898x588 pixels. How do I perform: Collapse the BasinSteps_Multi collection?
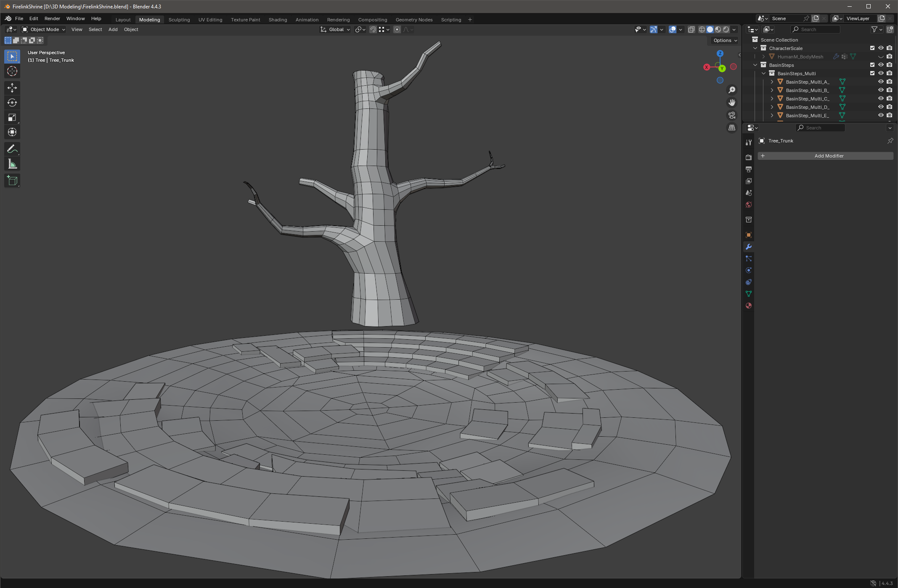(x=764, y=73)
